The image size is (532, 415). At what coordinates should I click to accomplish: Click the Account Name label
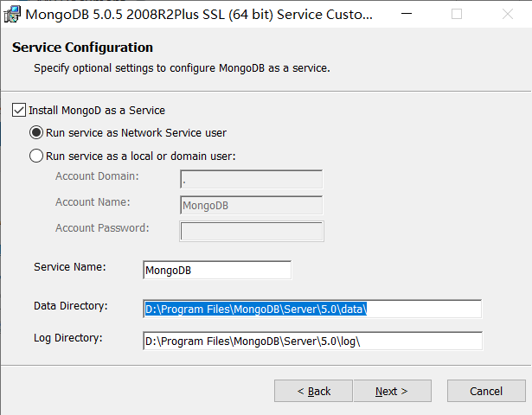(93, 202)
